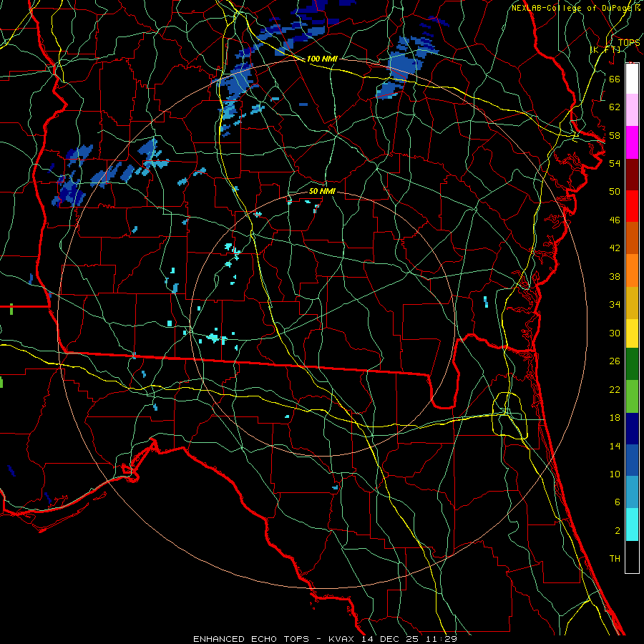
Task: Click the 62 legend value
Action: click(615, 107)
